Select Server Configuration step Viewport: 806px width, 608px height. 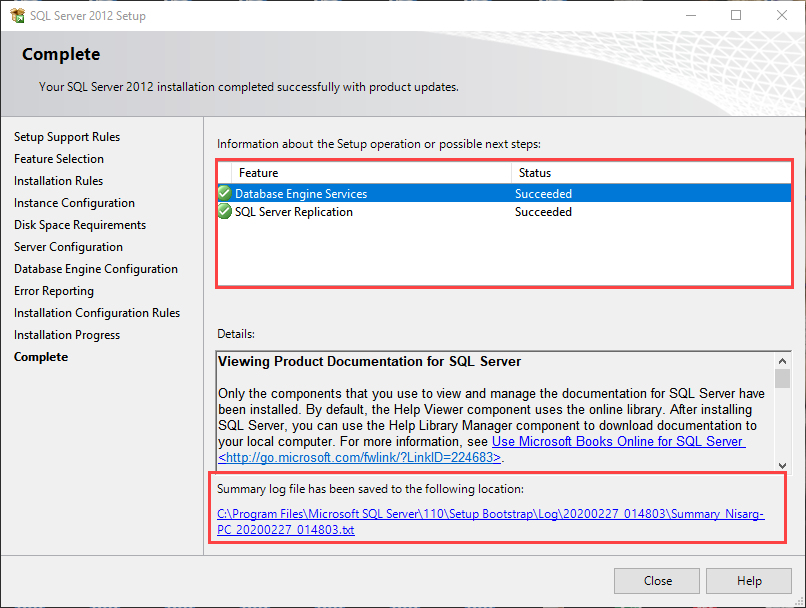coord(68,247)
